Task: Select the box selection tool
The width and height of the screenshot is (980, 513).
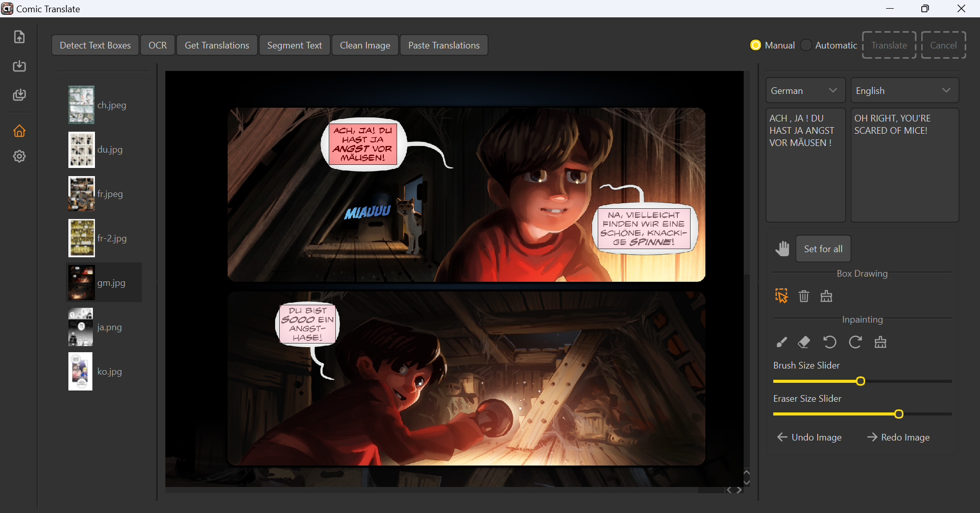Action: 781,296
